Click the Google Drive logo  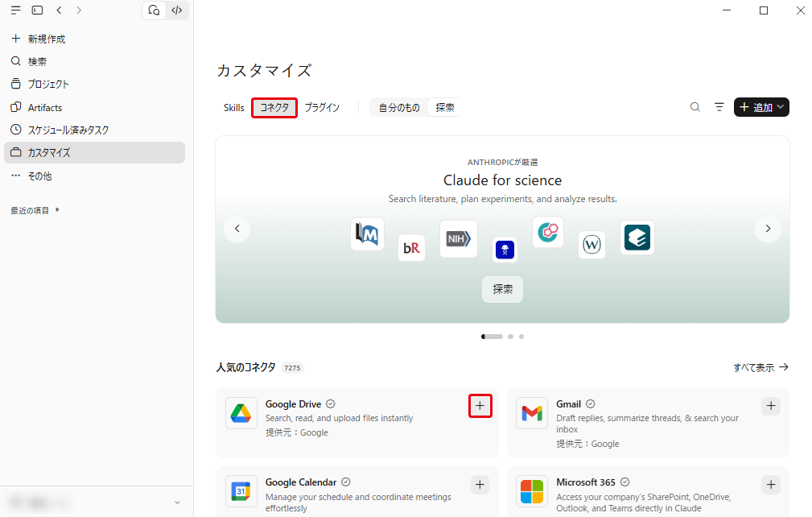tap(241, 413)
